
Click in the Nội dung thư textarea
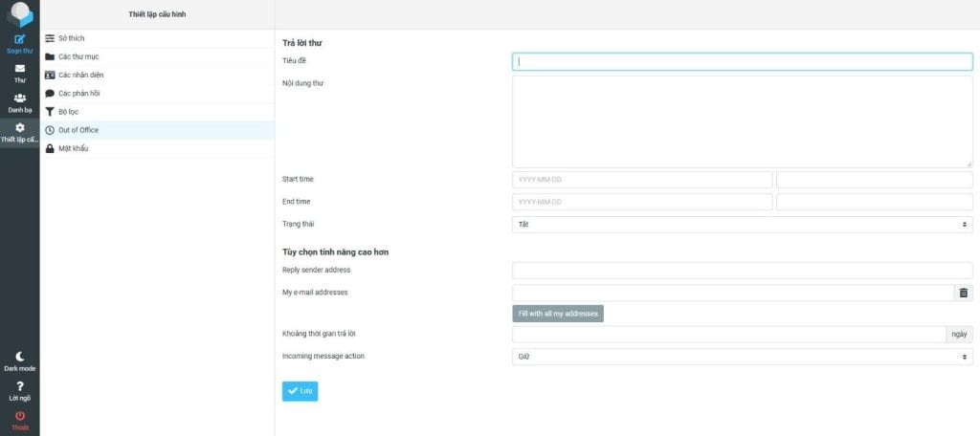743,121
